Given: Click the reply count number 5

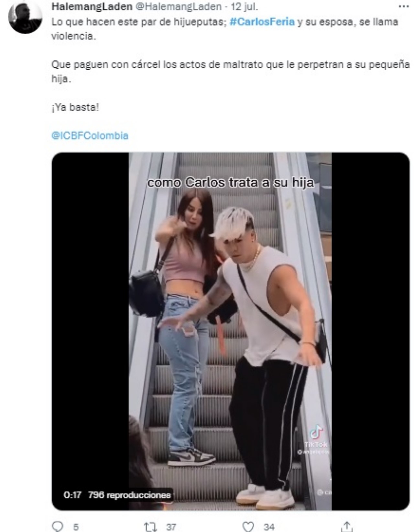Looking at the screenshot, I should tap(76, 527).
